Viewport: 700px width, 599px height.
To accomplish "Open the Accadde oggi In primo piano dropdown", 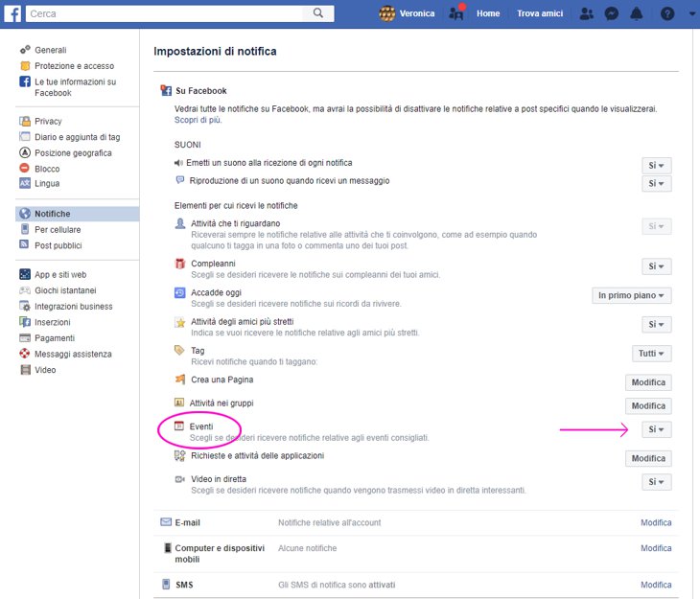I will [x=631, y=295].
